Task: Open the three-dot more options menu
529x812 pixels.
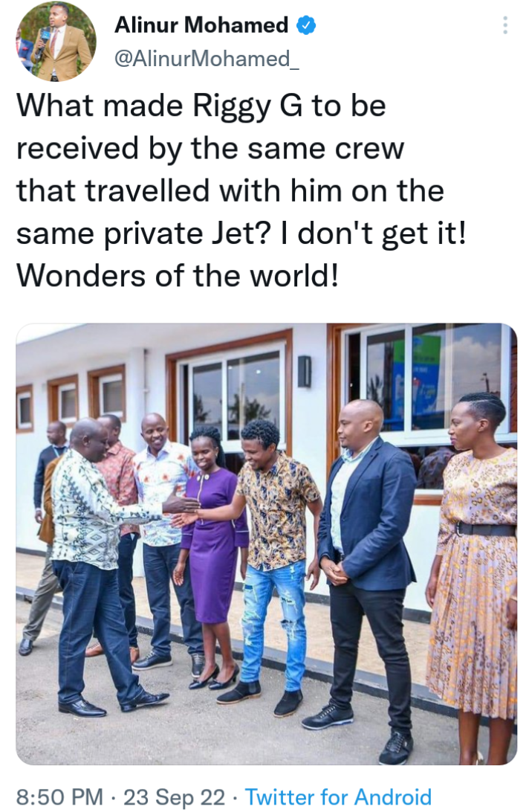Action: tap(505, 25)
